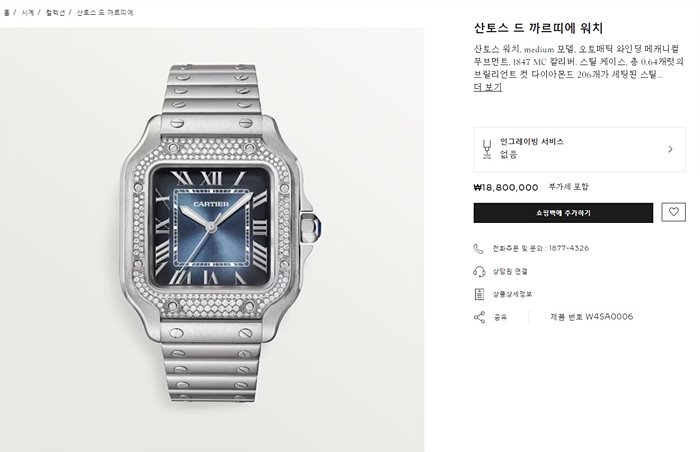This screenshot has width=700, height=452.
Task: Click the heart wishlist icon
Action: coord(673,212)
